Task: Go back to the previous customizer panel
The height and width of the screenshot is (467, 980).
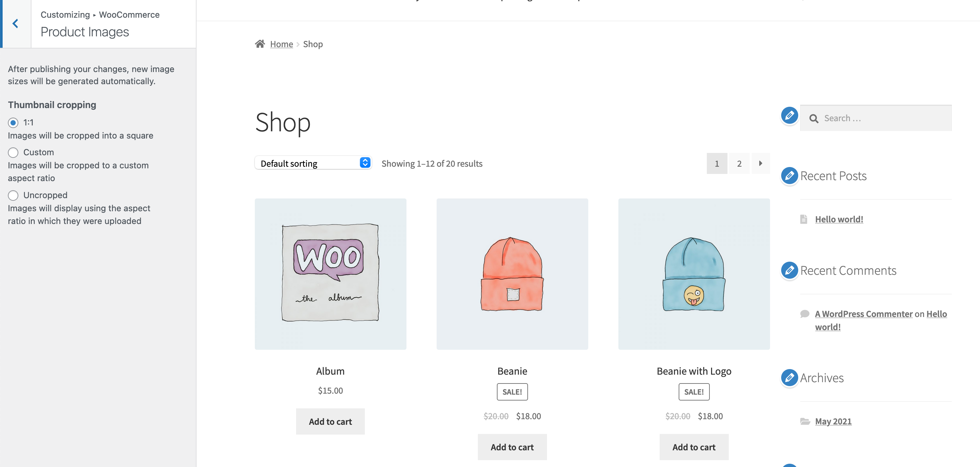Action: (15, 23)
